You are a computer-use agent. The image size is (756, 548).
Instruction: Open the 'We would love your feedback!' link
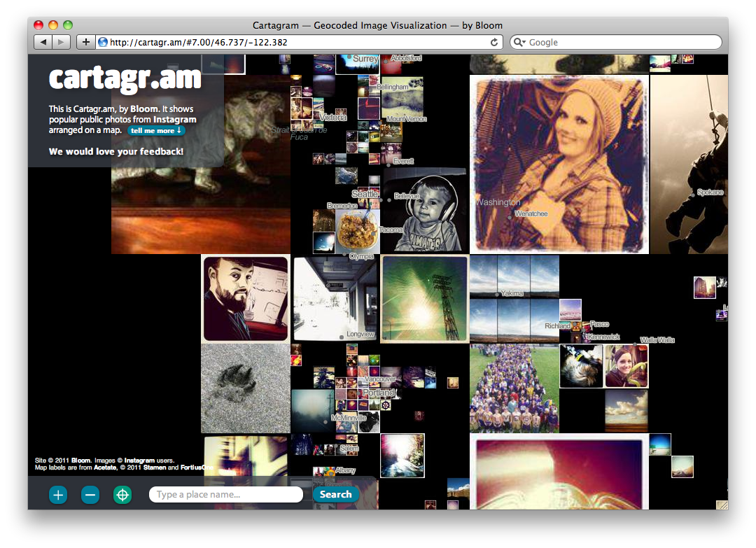(116, 151)
